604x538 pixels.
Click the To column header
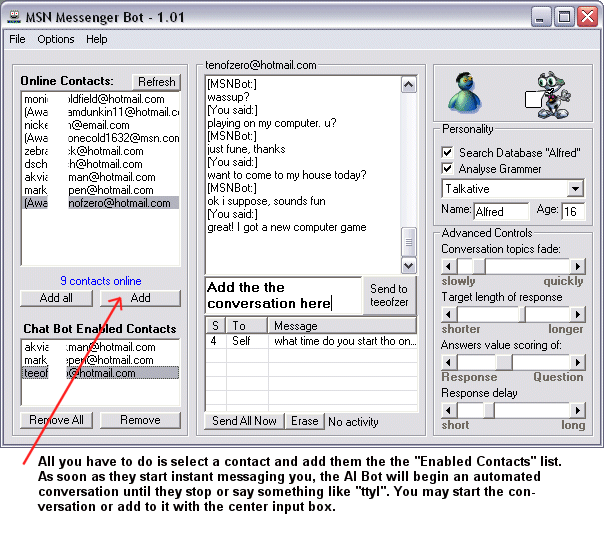[247, 326]
